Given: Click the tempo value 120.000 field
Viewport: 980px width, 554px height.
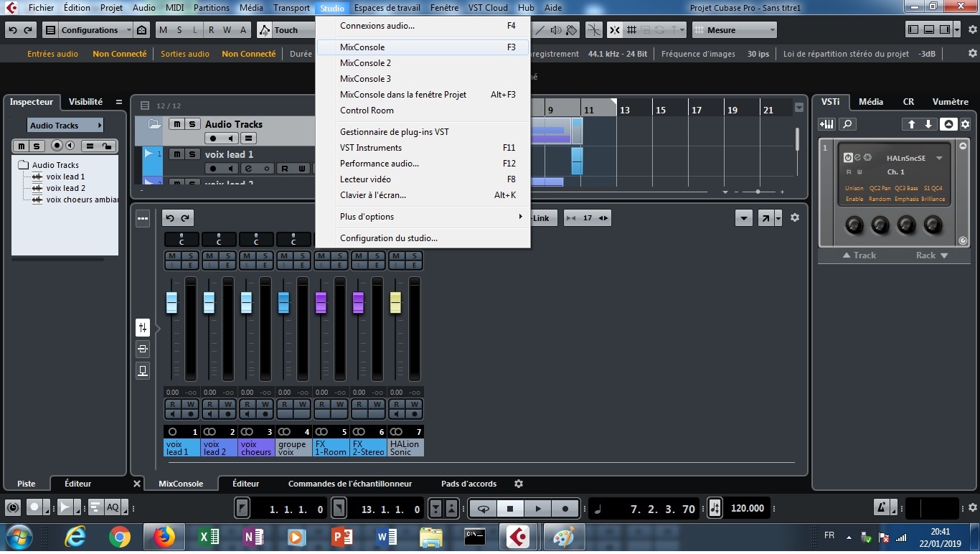Looking at the screenshot, I should (x=747, y=508).
